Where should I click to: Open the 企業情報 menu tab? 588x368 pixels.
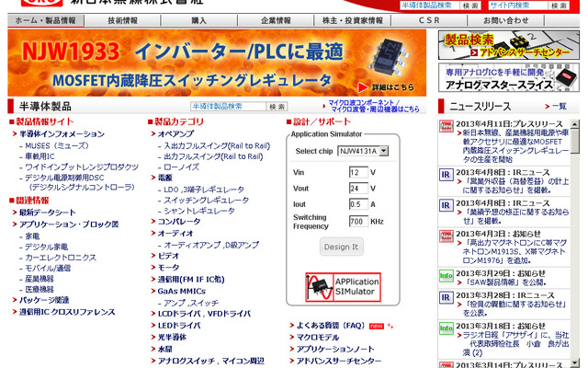tap(276, 20)
